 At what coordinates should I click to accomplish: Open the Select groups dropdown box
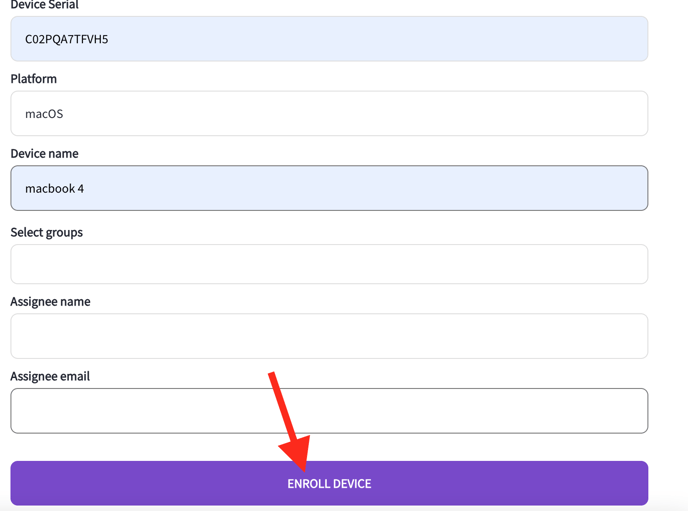pos(329,264)
